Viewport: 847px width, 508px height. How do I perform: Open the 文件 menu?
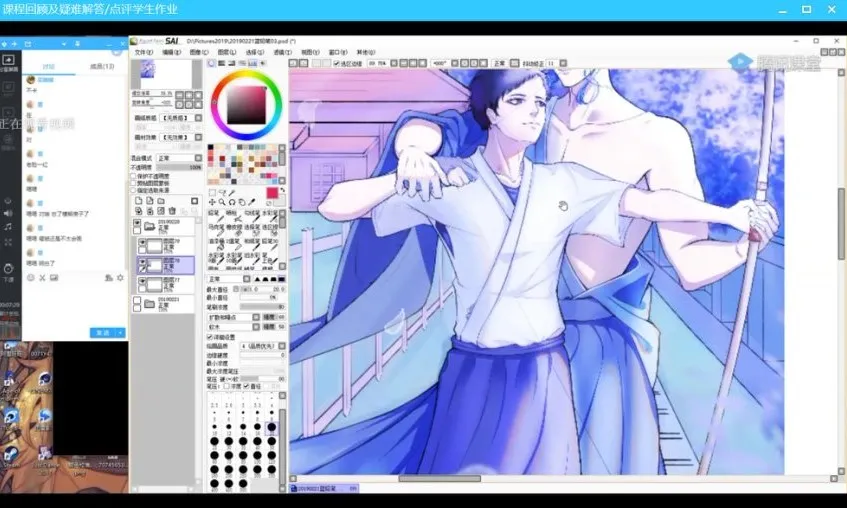click(143, 52)
